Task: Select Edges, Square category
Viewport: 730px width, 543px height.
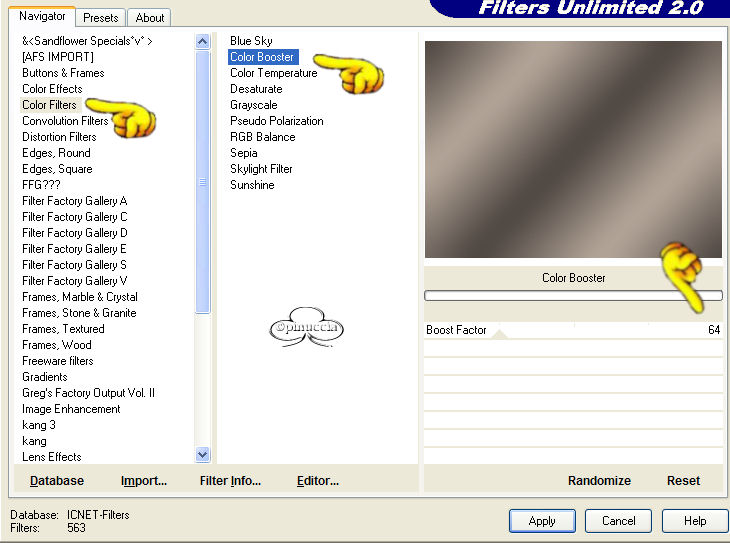Action: 57,169
